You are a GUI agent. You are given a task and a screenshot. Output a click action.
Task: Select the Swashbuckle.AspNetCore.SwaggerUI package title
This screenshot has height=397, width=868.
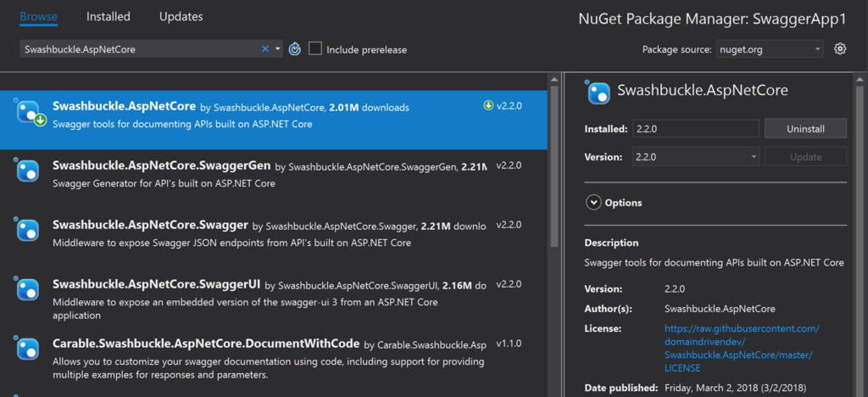(156, 284)
